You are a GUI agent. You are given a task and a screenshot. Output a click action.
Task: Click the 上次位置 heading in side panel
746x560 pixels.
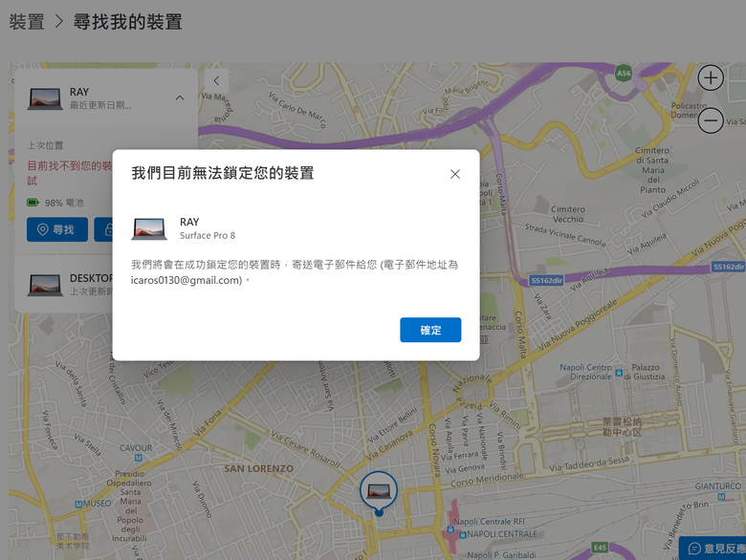(x=45, y=145)
